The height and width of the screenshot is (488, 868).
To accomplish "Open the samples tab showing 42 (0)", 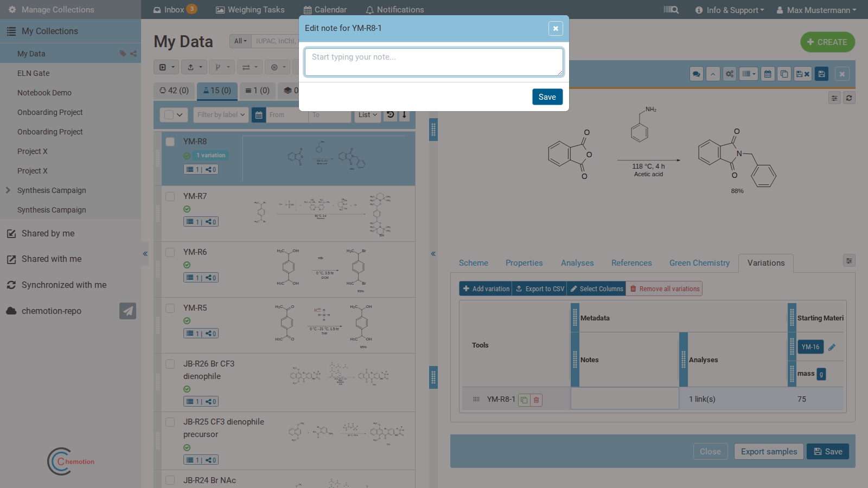I will tap(174, 91).
